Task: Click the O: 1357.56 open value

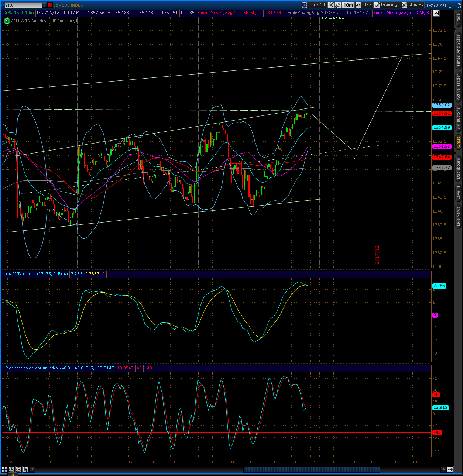Action: tap(94, 13)
